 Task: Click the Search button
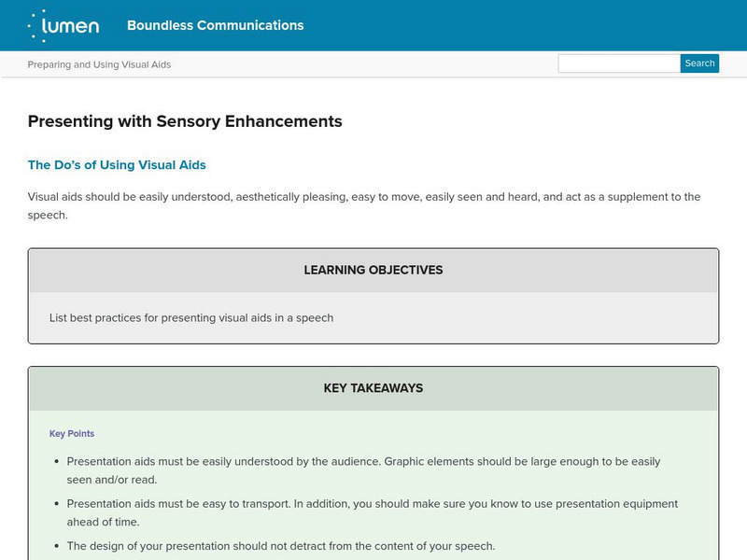(x=699, y=63)
